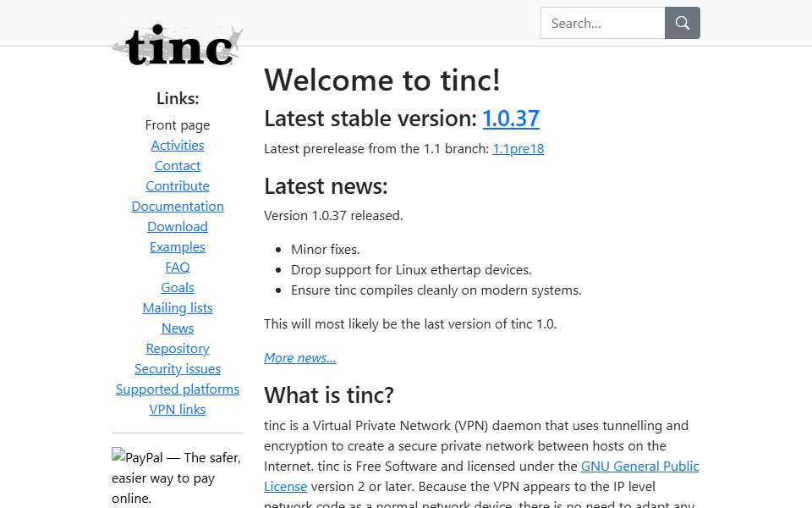The height and width of the screenshot is (508, 812).
Task: Click the Minor fixes. bullet item
Action: [x=325, y=249]
